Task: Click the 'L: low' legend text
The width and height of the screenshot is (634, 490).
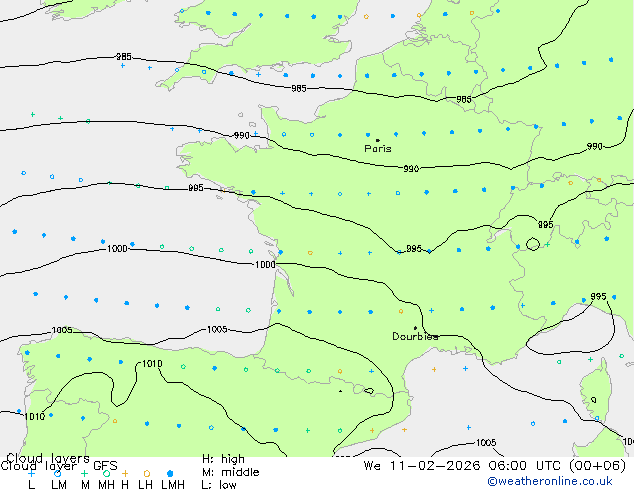Action: tap(219, 485)
